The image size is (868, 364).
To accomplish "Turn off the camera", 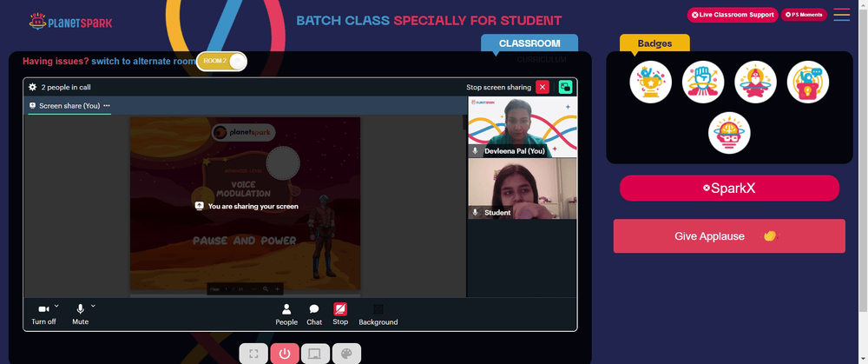I will pos(43,314).
